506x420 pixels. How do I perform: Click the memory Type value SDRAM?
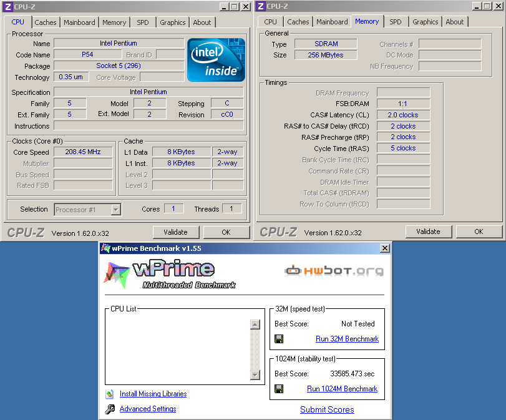[x=326, y=44]
